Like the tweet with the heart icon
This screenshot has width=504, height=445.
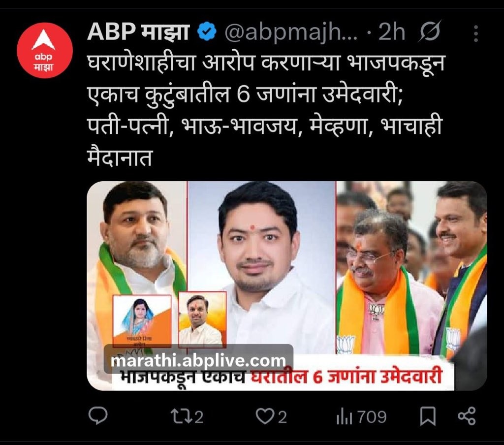(264, 416)
